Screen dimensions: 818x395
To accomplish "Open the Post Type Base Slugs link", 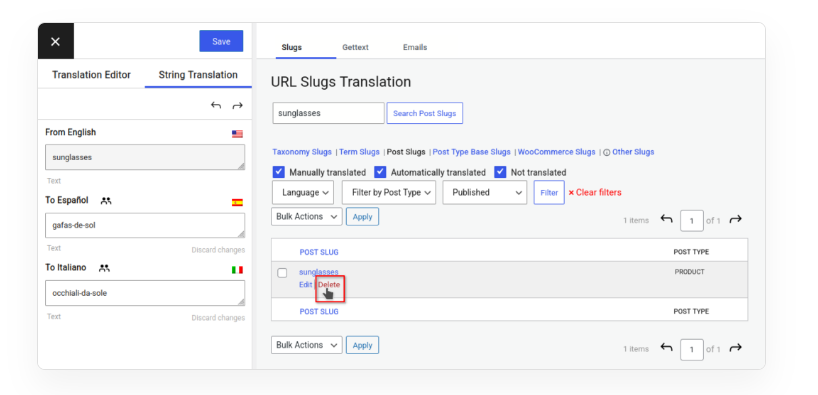I will (472, 152).
